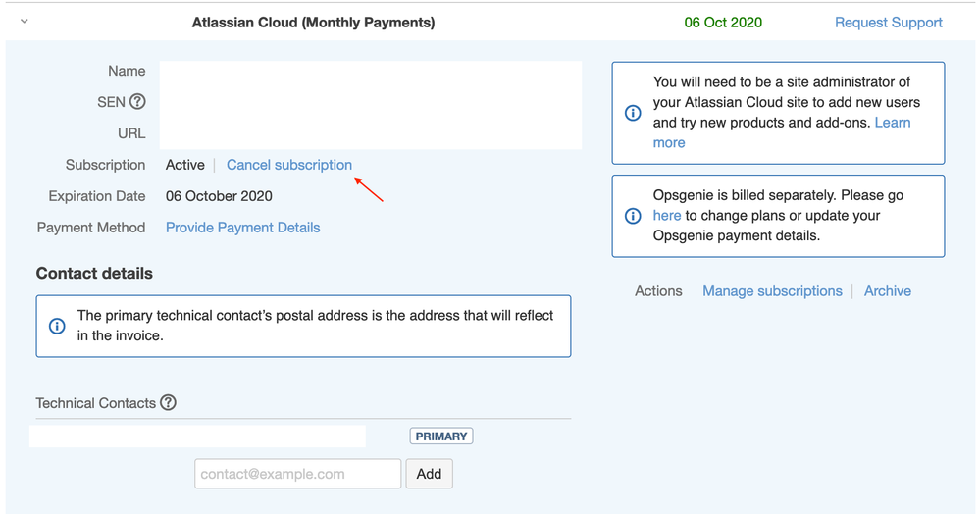980x514 pixels.
Task: Click the Atlassian Cloud (Monthly Payments) title
Action: coord(313,23)
